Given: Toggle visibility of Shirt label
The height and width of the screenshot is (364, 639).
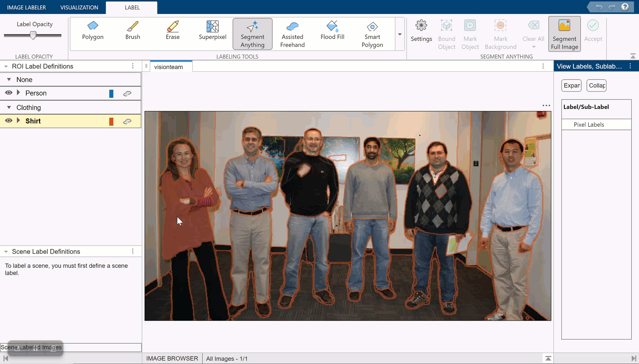Looking at the screenshot, I should point(9,121).
